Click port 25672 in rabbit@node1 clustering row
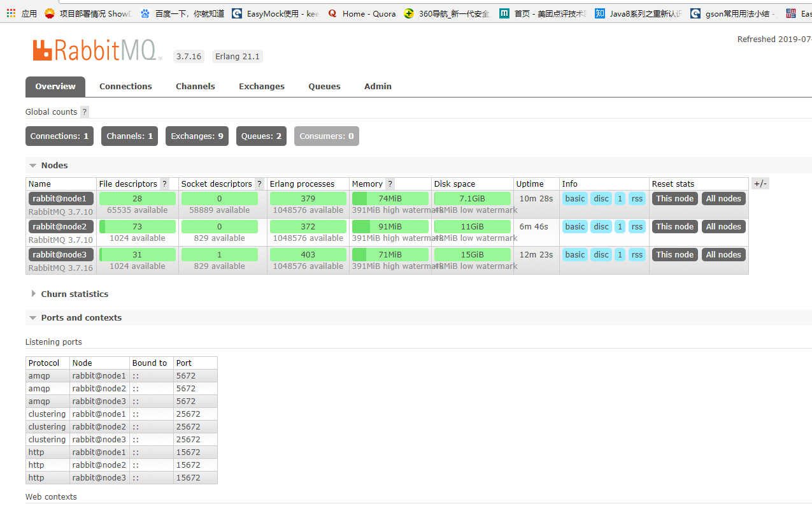This screenshot has height=506, width=812. coord(189,414)
